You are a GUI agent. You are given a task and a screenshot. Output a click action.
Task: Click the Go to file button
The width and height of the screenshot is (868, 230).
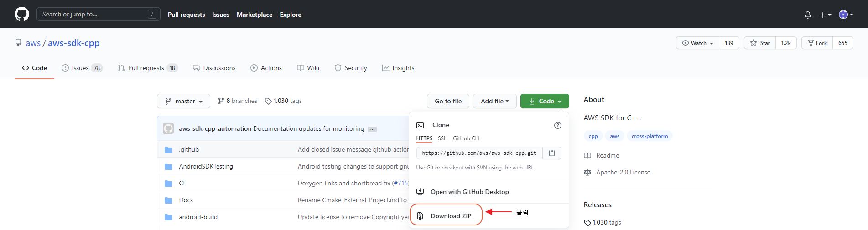click(448, 101)
